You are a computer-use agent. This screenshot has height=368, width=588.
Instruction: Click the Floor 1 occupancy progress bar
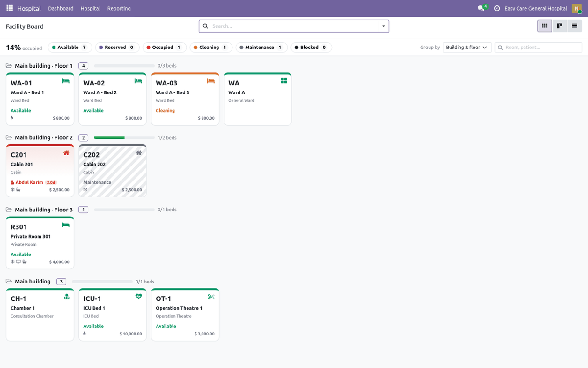coord(124,66)
